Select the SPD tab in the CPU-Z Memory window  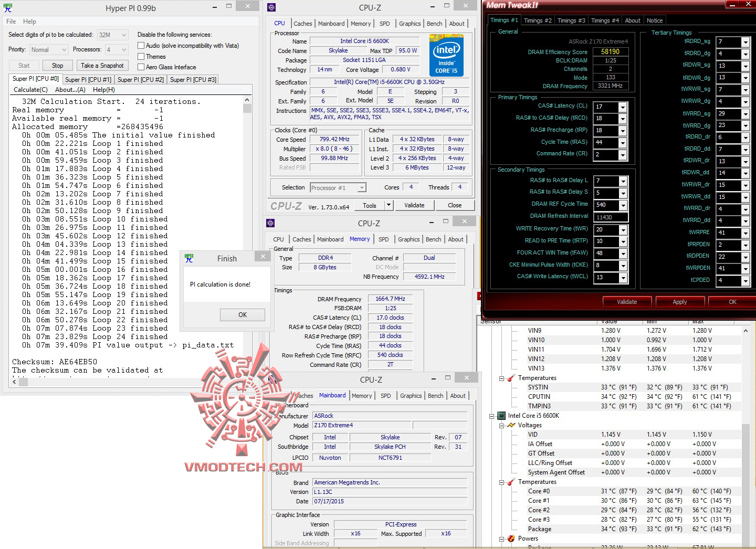(384, 239)
